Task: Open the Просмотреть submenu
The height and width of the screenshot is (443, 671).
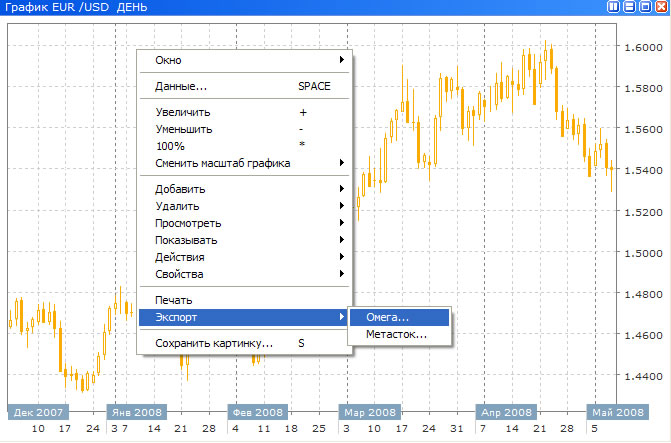Action: pyautogui.click(x=246, y=223)
